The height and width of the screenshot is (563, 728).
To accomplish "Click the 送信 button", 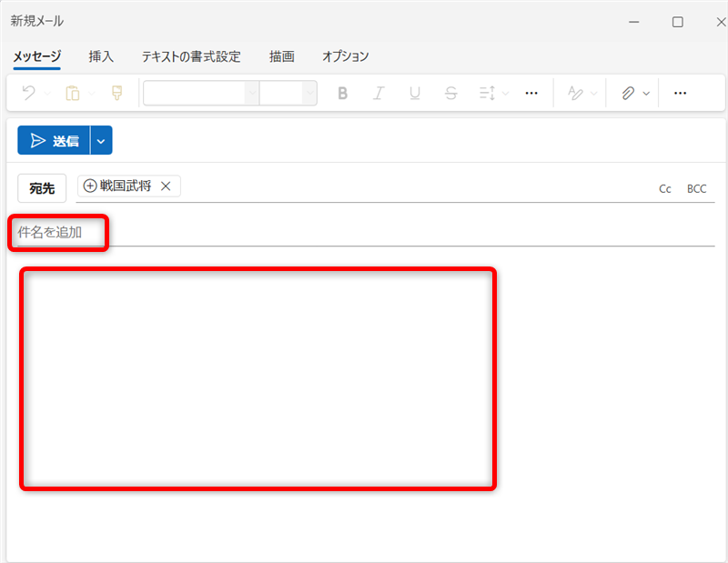I will pyautogui.click(x=54, y=141).
